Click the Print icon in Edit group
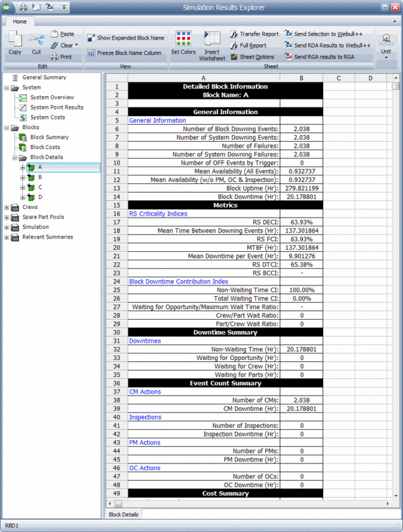This screenshot has height=532, width=403. pos(55,57)
